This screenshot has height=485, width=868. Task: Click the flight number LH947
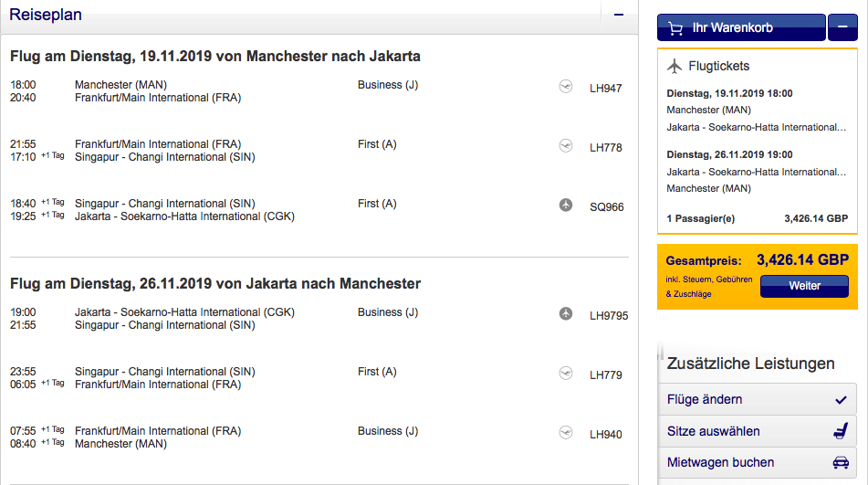pos(606,89)
